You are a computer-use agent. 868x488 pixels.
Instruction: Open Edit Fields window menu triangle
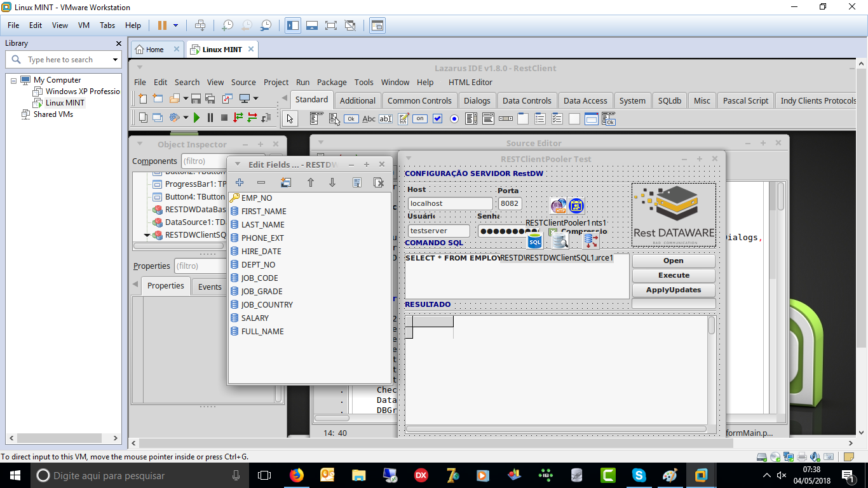coord(238,164)
